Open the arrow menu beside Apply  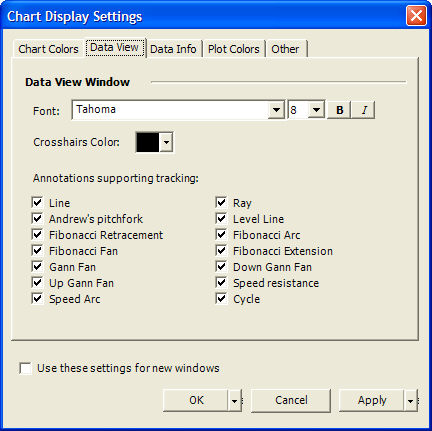pos(411,400)
